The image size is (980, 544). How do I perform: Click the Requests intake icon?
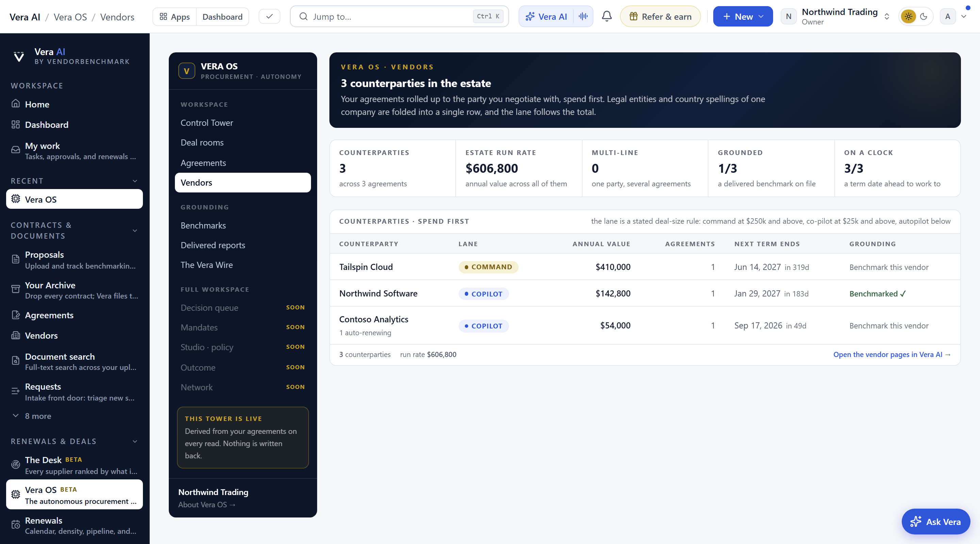16,391
